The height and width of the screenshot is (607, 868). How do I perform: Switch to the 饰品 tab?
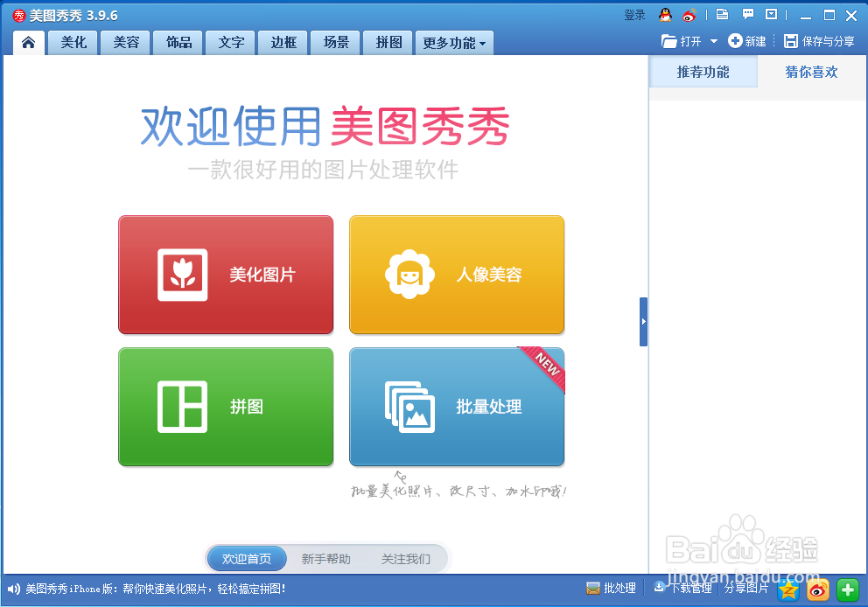point(178,43)
